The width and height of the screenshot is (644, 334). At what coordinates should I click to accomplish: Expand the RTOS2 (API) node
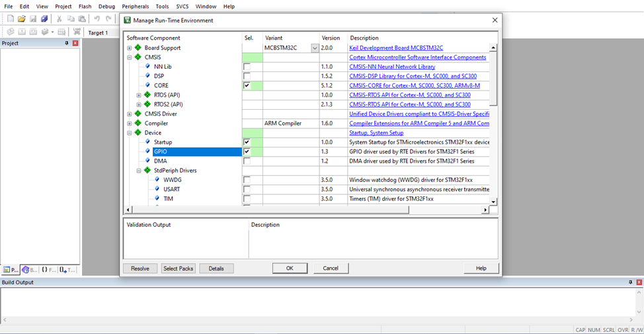(x=139, y=104)
